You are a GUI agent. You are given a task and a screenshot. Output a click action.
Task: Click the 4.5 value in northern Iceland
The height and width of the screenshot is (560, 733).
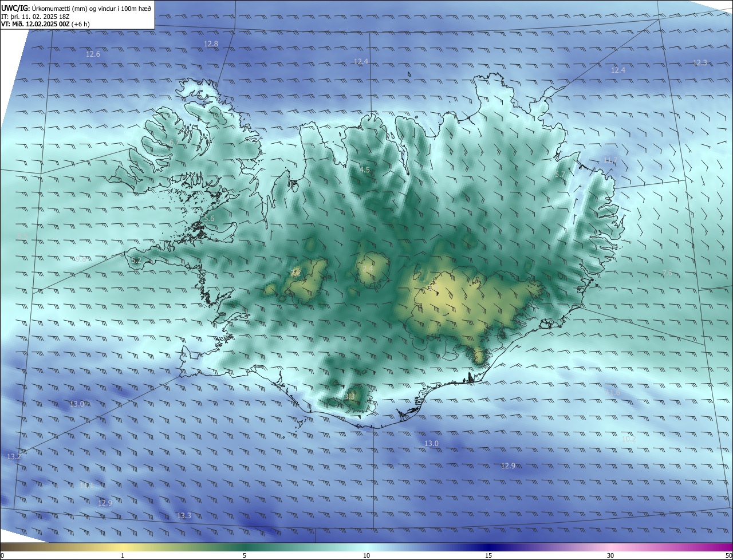(x=365, y=170)
